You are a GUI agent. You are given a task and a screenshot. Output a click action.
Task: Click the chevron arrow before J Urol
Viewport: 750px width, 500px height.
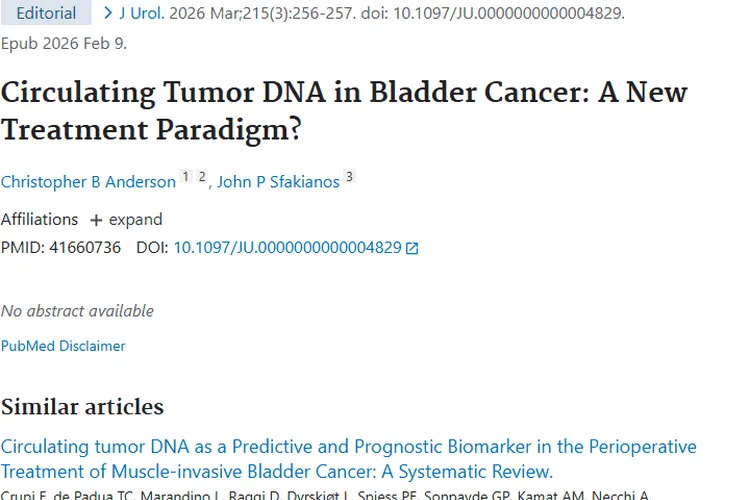[x=108, y=13]
